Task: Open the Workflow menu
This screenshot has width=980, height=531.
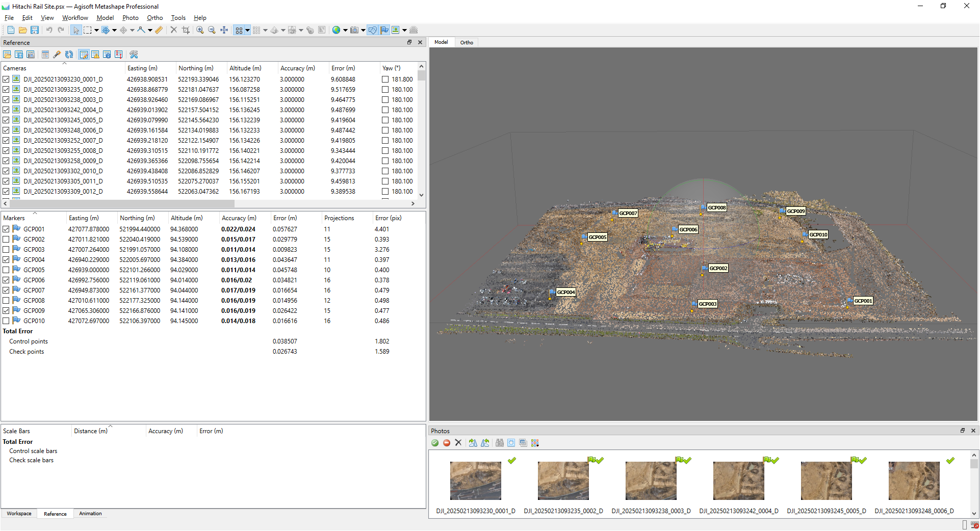Action: (75, 18)
